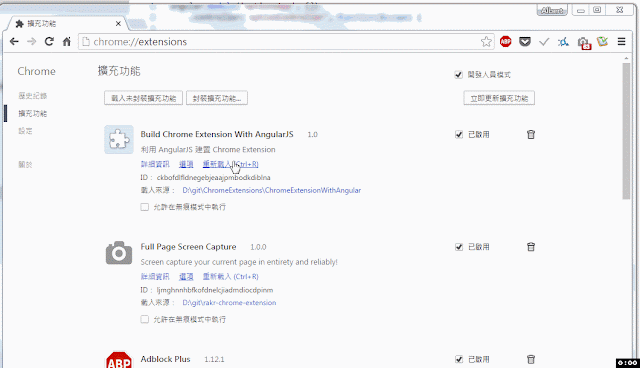Open options link for the AngularJS extension
Image resolution: width=640 pixels, height=368 pixels.
click(186, 164)
